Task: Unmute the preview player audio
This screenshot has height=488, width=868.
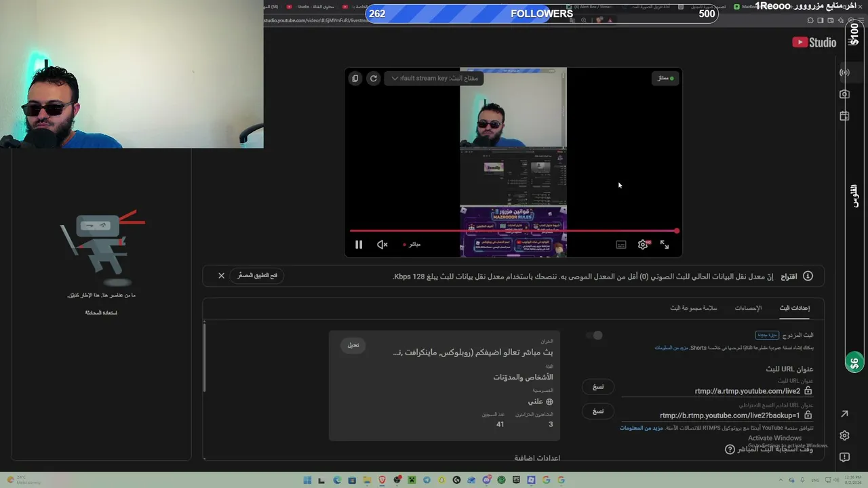Action: point(382,245)
